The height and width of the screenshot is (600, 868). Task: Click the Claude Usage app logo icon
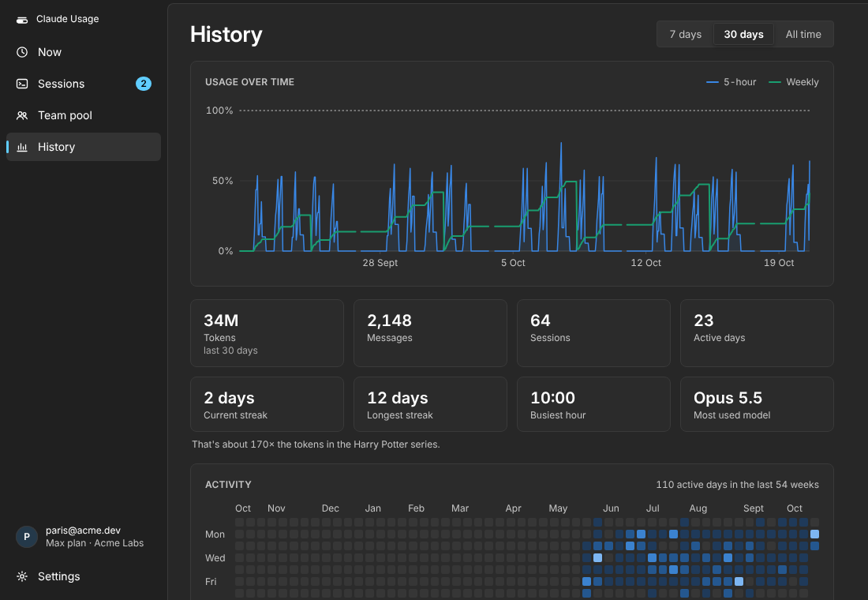point(22,20)
